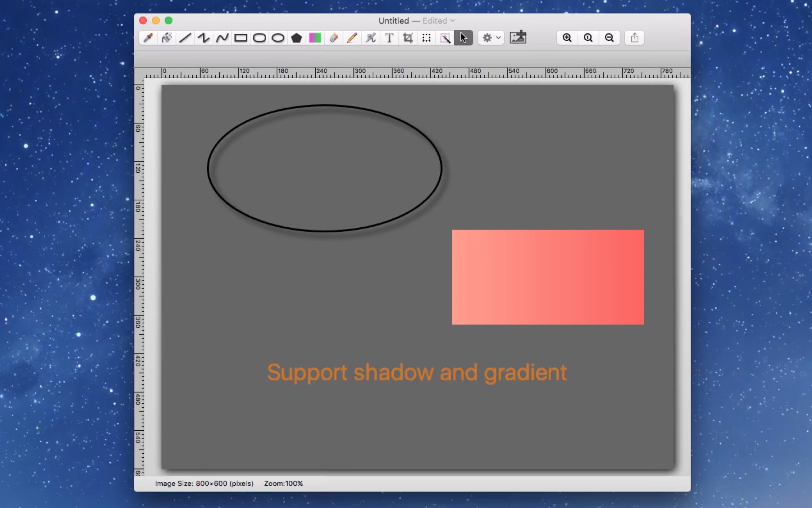Toggle the arrow pointer select tool

(x=464, y=38)
